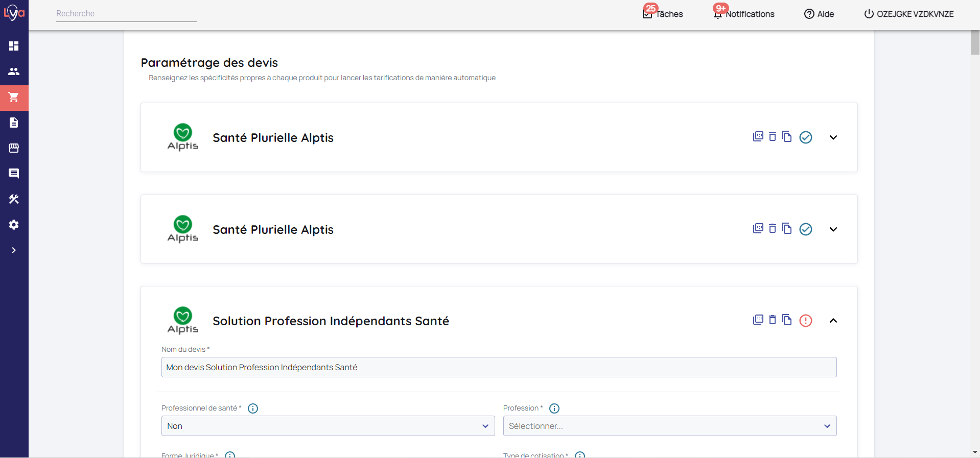Open the settings gear icon in sidebar
This screenshot has width=980, height=458.
point(14,225)
